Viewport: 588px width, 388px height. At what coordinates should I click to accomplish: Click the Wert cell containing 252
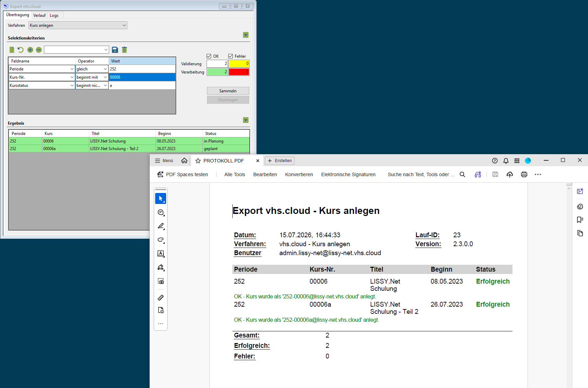[x=142, y=69]
